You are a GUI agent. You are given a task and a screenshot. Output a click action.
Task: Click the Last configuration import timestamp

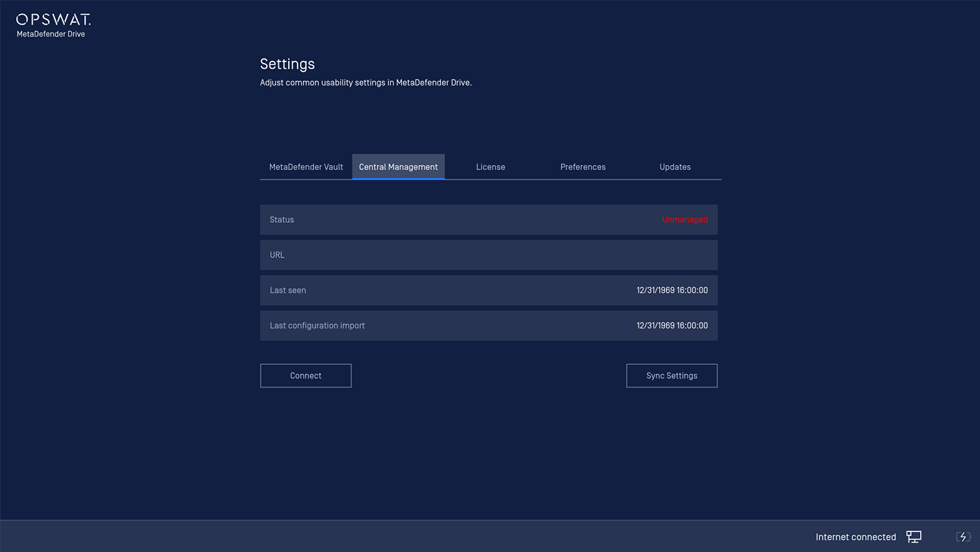pos(672,326)
